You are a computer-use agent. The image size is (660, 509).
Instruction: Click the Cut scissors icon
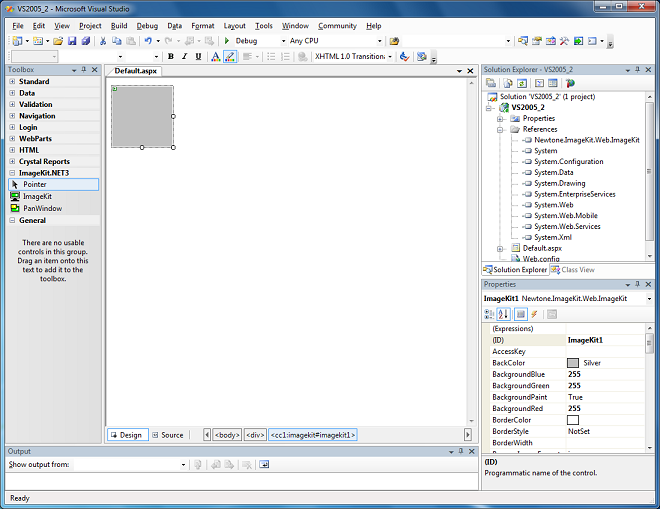point(103,41)
